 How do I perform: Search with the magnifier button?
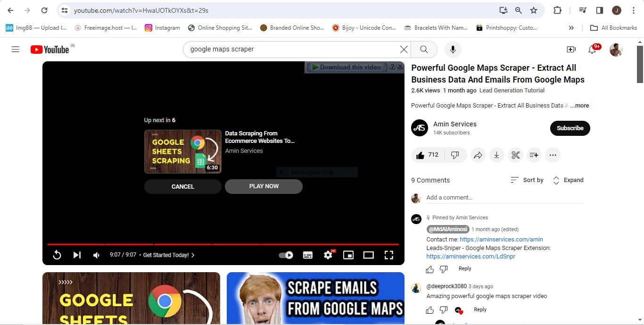(x=424, y=49)
